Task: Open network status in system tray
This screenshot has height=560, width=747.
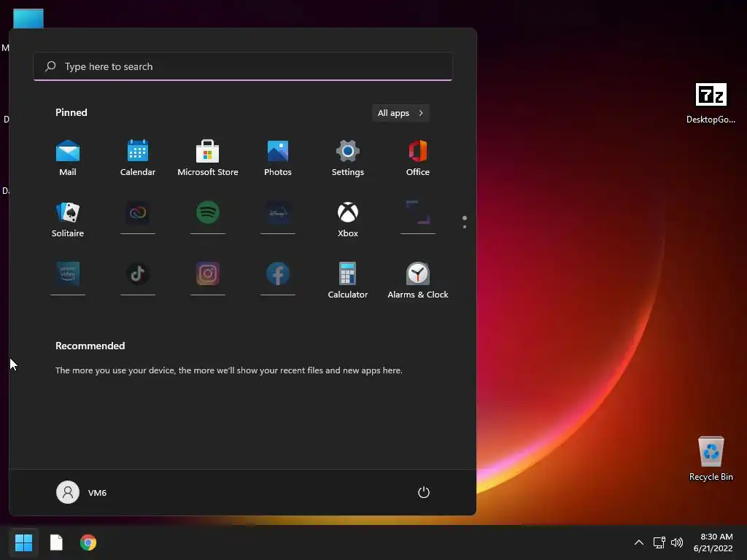Action: (659, 542)
